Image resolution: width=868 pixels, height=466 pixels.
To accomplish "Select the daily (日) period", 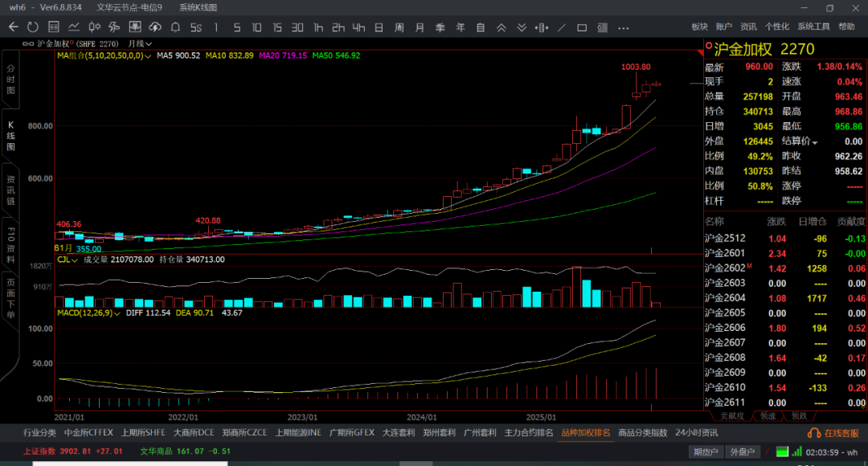I will pyautogui.click(x=379, y=27).
